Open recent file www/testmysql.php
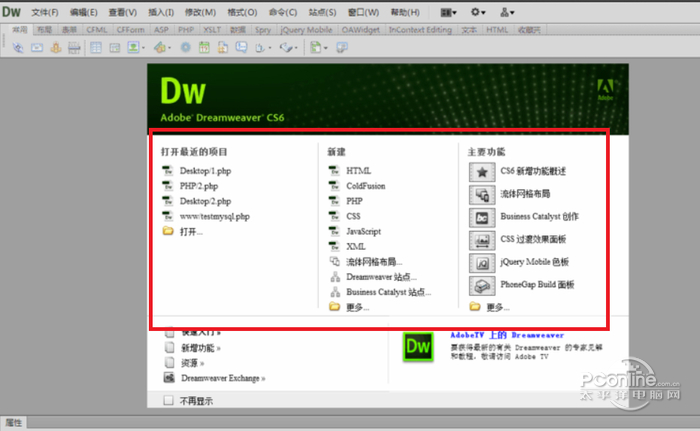Viewport: 700px width, 431px height. point(215,217)
